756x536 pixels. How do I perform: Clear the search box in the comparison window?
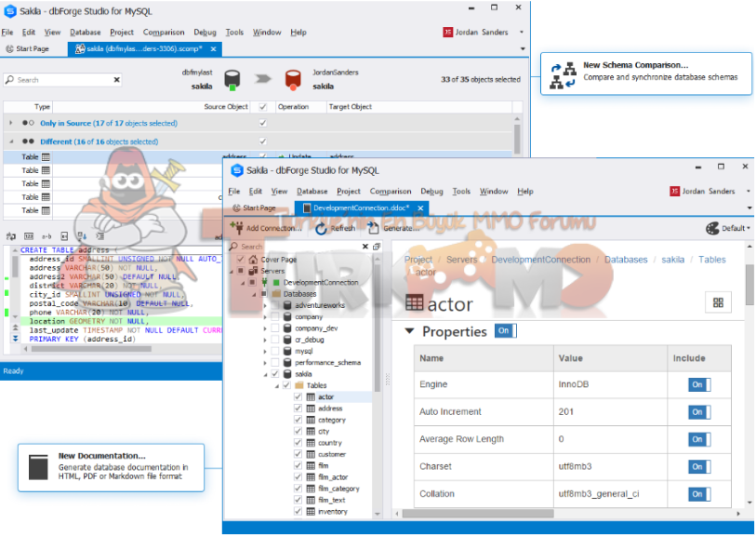coord(116,80)
